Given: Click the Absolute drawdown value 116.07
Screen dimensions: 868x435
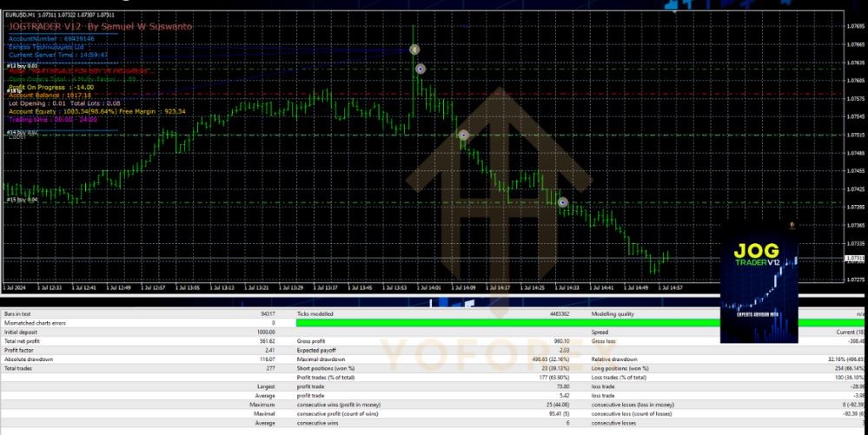Looking at the screenshot, I should [268, 359].
